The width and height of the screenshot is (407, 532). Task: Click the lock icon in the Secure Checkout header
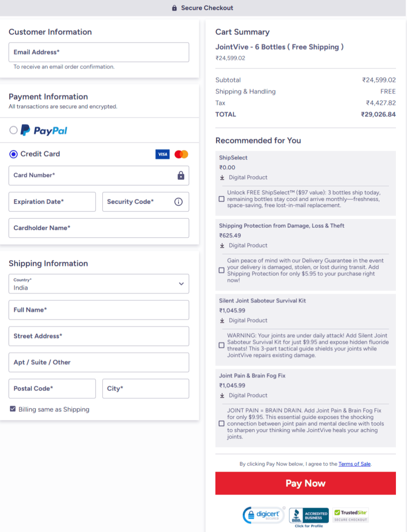174,7
